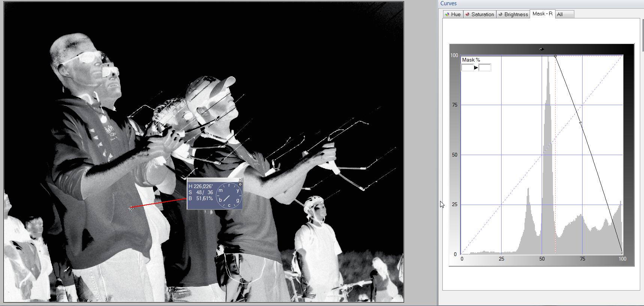
Task: Select the curve endpoint at bottom right
Action: click(x=622, y=253)
